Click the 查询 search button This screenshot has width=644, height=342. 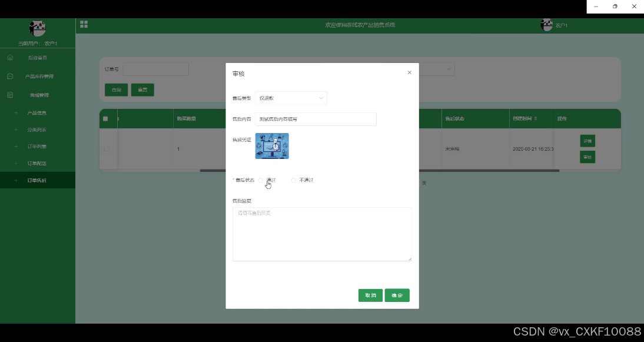(116, 90)
